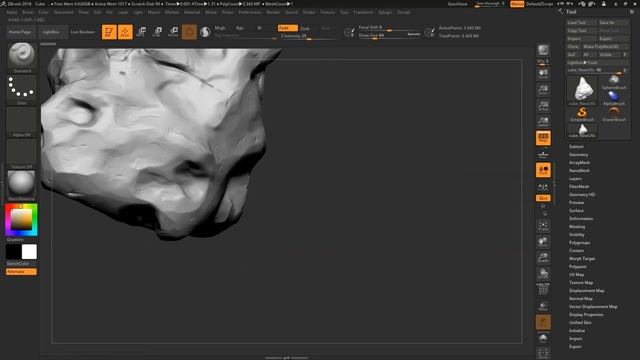The height and width of the screenshot is (360, 640).
Task: Click the Z Intensity slider
Action: pyautogui.click(x=309, y=36)
